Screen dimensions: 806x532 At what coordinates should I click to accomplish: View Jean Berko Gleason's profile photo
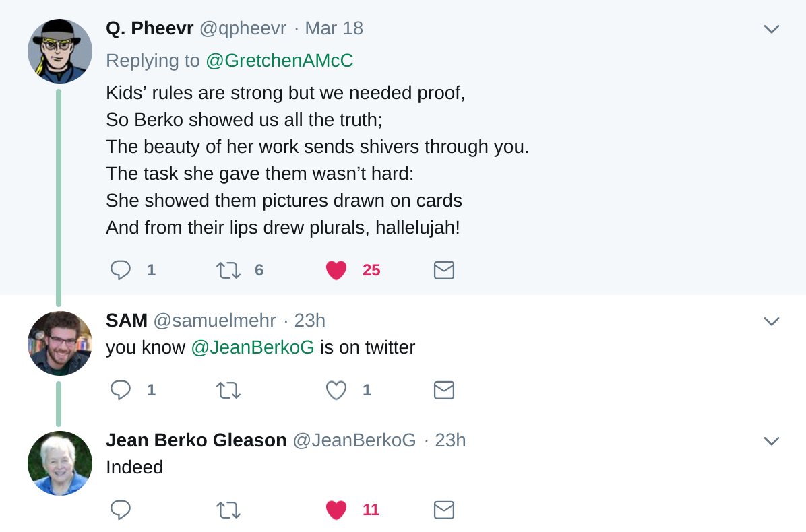pyautogui.click(x=60, y=463)
